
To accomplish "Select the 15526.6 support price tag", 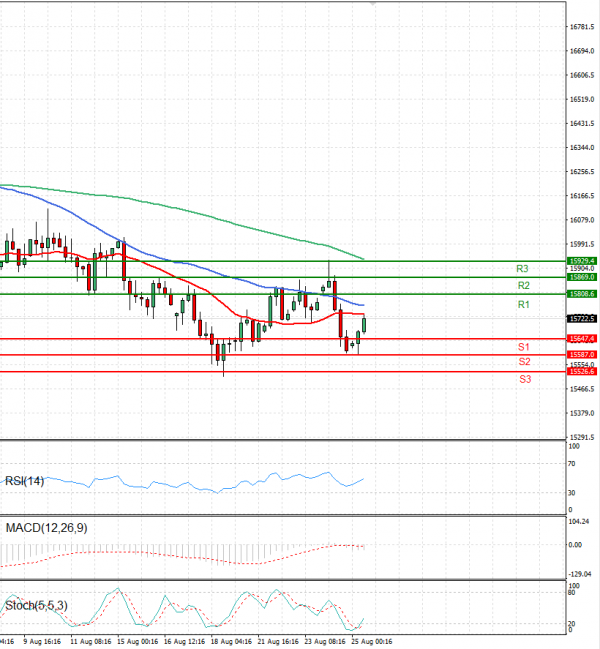I will click(582, 372).
